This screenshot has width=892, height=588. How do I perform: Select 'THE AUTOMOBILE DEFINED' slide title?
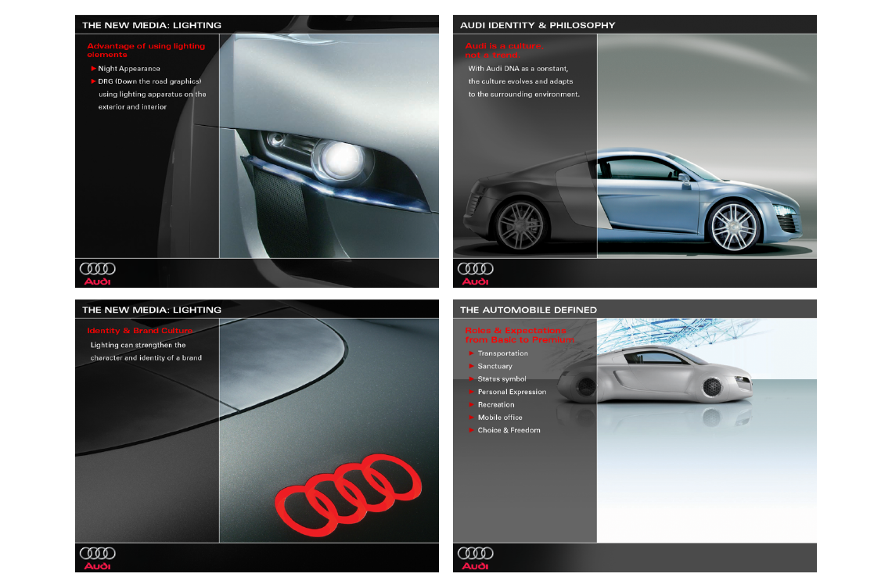point(528,310)
